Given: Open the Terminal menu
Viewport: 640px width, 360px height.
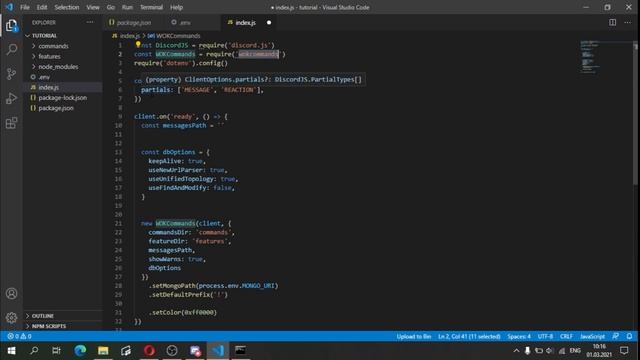Looking at the screenshot, I should click(x=151, y=7).
